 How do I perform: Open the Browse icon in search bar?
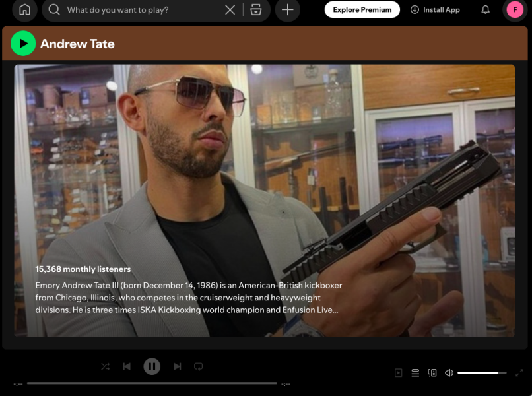point(256,10)
